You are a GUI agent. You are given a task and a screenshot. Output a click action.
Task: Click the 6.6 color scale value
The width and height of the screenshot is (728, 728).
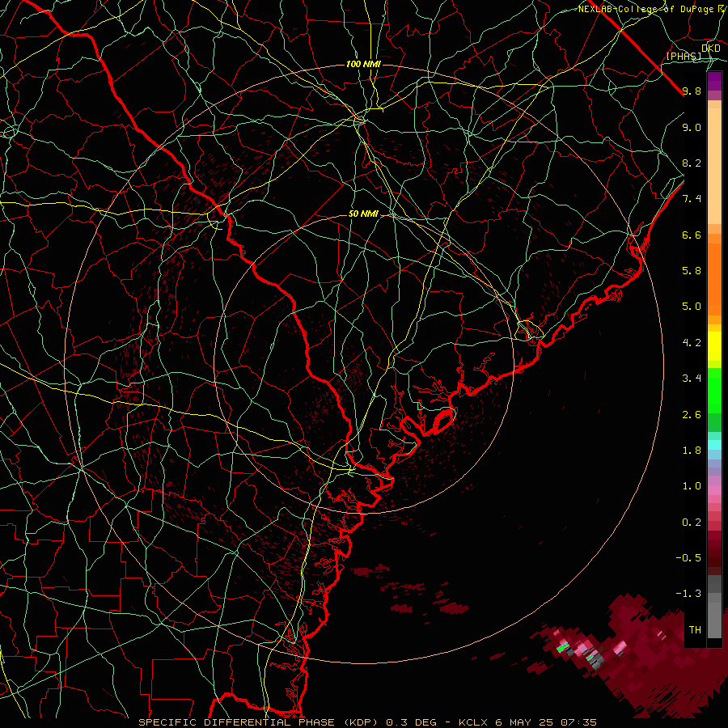(x=692, y=235)
